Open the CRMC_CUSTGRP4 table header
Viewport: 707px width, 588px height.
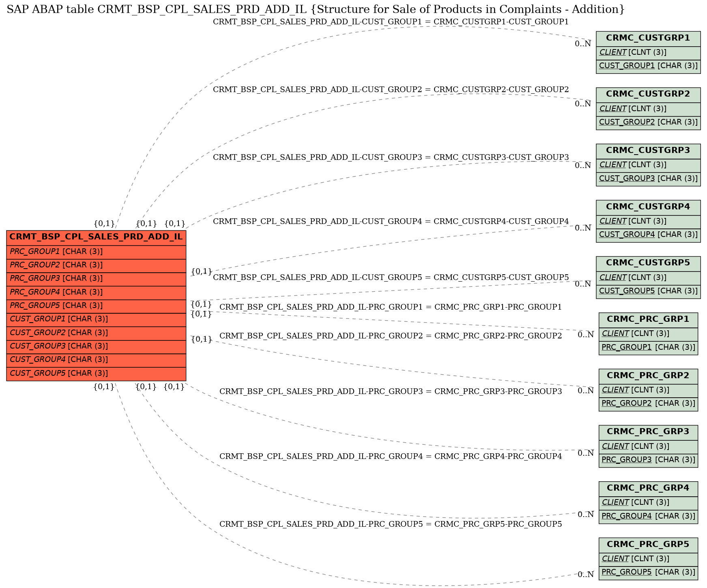tap(648, 207)
